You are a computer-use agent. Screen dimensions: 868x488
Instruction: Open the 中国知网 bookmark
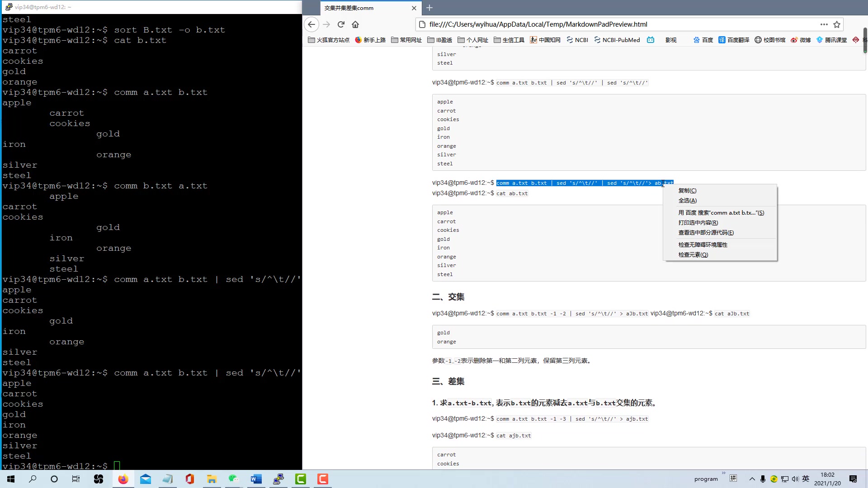pos(545,40)
